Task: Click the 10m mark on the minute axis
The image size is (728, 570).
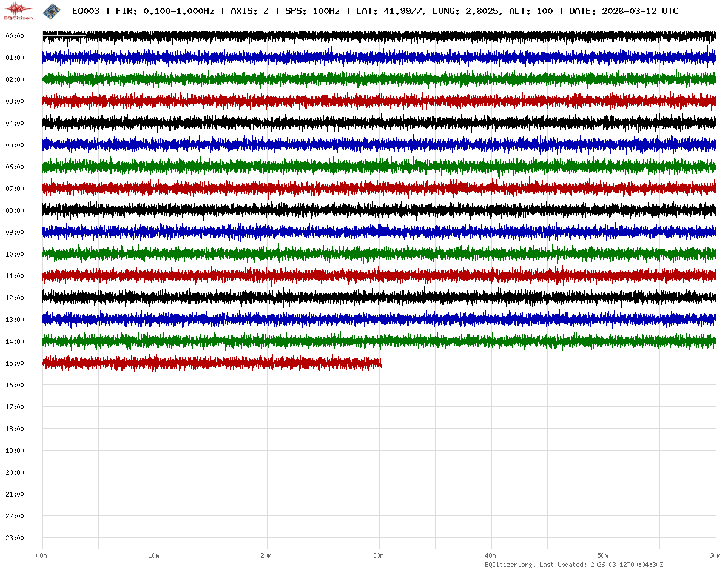Action: point(154,555)
